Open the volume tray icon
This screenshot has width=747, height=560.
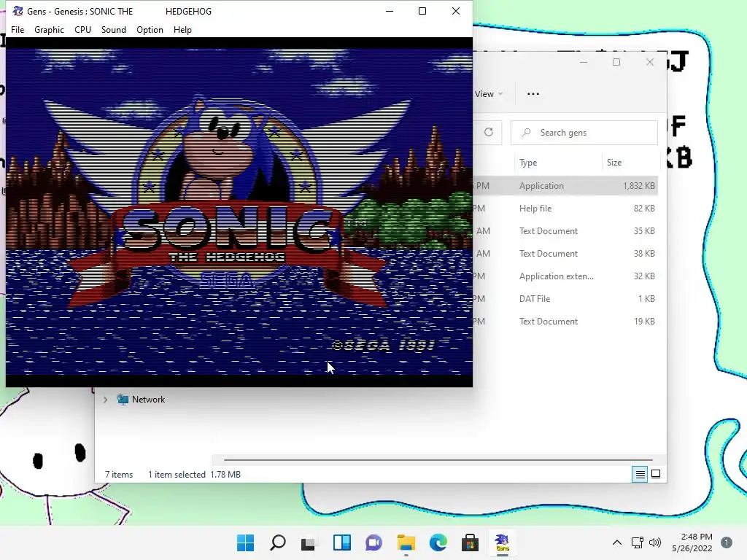pyautogui.click(x=655, y=542)
